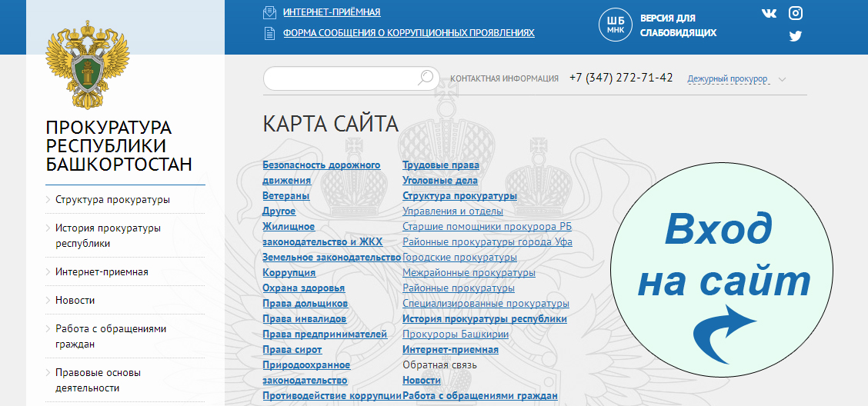The height and width of the screenshot is (406, 868).
Task: Click the blue arrow in Вход на сайт circle
Action: point(725,334)
